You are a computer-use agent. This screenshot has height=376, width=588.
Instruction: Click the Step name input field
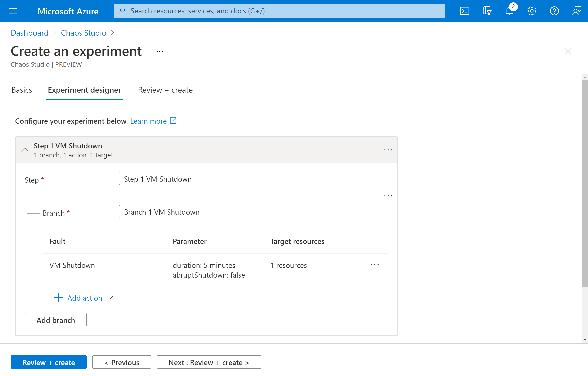[x=253, y=179]
